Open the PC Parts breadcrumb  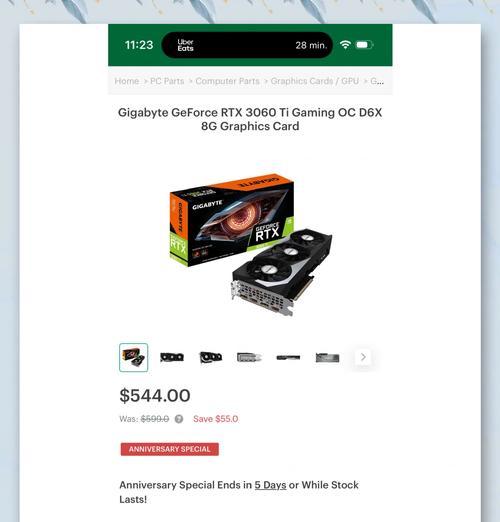(x=167, y=81)
